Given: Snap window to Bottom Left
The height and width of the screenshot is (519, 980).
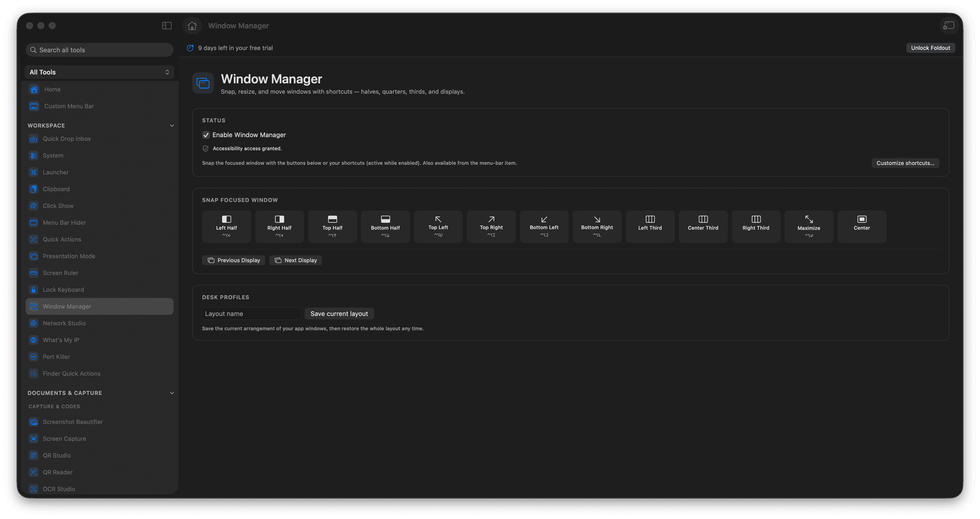Looking at the screenshot, I should [x=544, y=226].
